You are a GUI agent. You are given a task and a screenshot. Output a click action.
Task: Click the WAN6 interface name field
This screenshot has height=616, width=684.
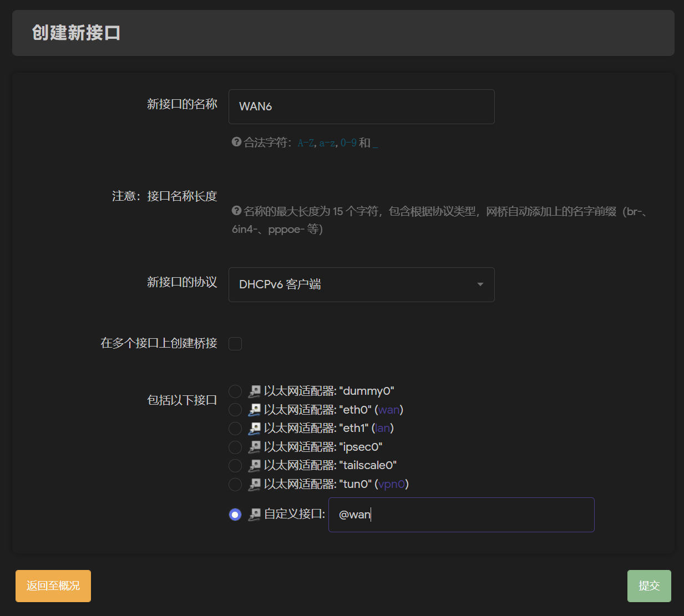click(x=361, y=106)
